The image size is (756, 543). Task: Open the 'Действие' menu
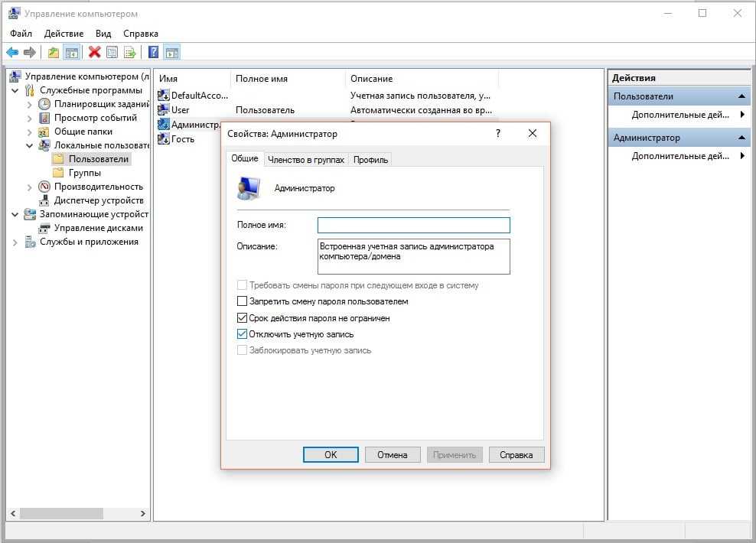click(64, 34)
